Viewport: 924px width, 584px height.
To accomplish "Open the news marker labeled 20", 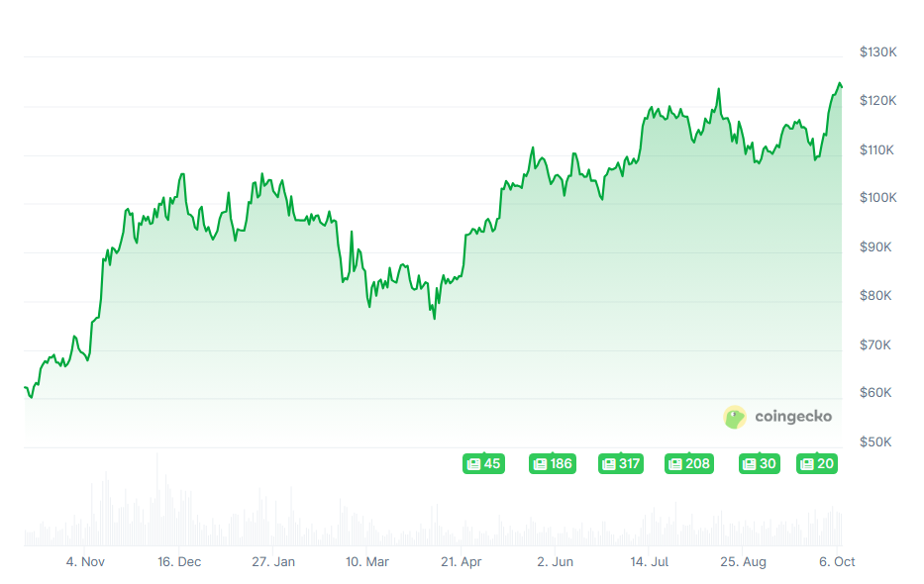I will pyautogui.click(x=817, y=463).
